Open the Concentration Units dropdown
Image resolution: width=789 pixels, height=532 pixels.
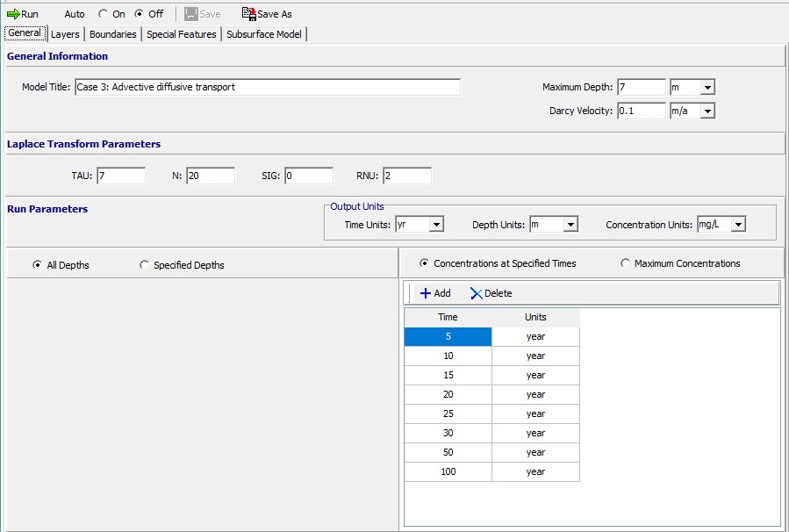737,225
